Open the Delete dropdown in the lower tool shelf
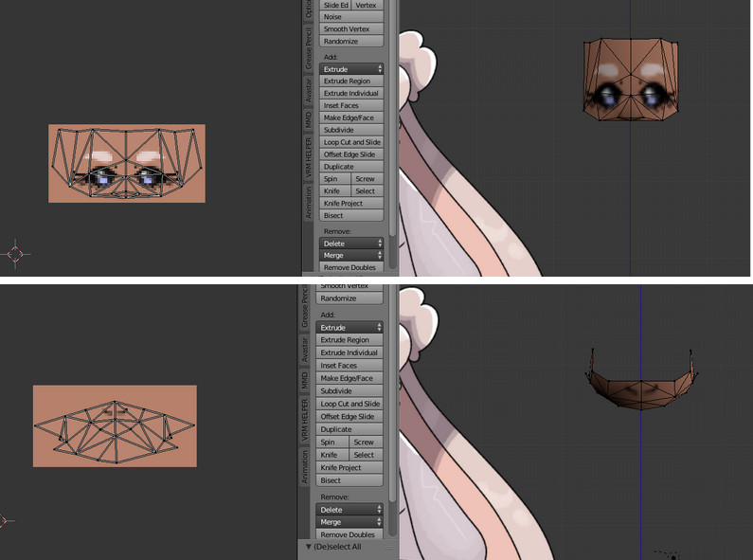Image resolution: width=753 pixels, height=560 pixels. coord(350,510)
